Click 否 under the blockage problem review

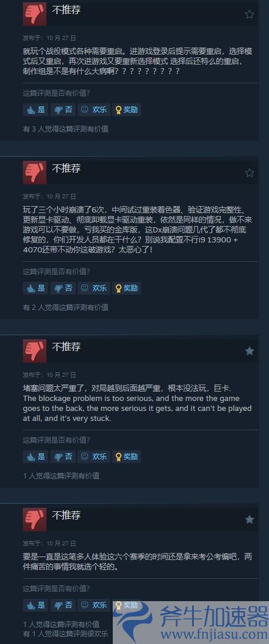[x=63, y=456]
